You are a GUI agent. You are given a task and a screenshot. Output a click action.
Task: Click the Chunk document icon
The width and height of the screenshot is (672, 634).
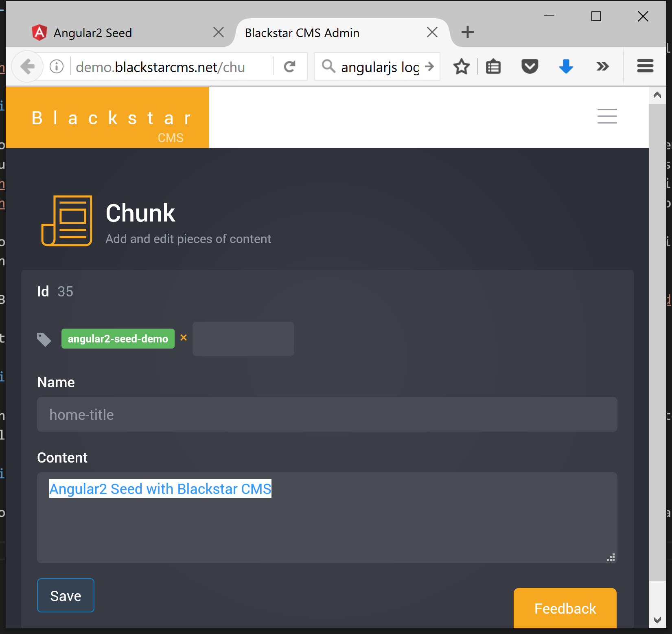pyautogui.click(x=67, y=221)
